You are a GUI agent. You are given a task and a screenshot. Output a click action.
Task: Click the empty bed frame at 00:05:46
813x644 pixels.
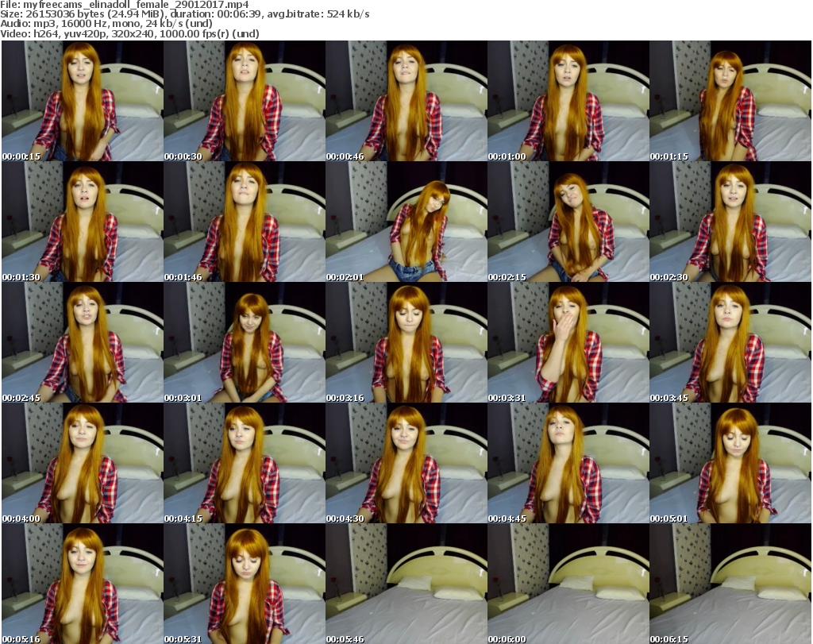[406, 584]
